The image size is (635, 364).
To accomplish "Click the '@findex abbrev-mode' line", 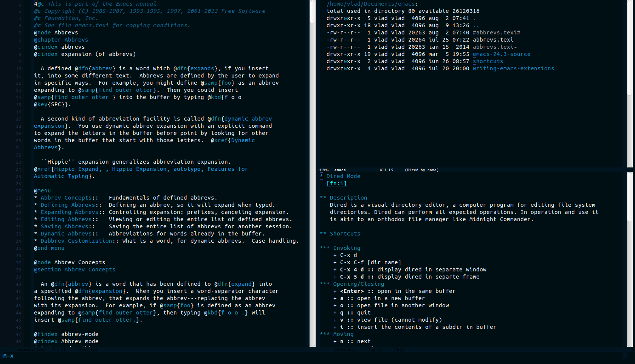I will [66, 334].
